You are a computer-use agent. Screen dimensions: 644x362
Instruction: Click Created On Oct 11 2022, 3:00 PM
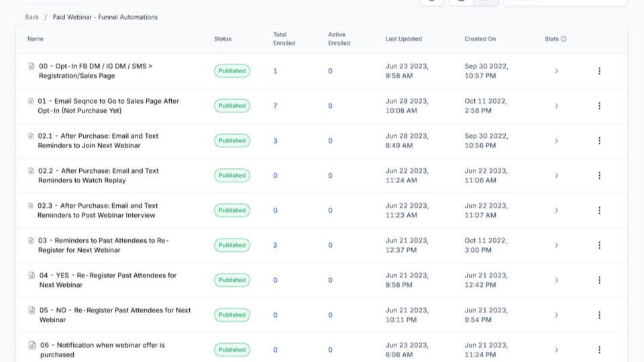tap(486, 245)
